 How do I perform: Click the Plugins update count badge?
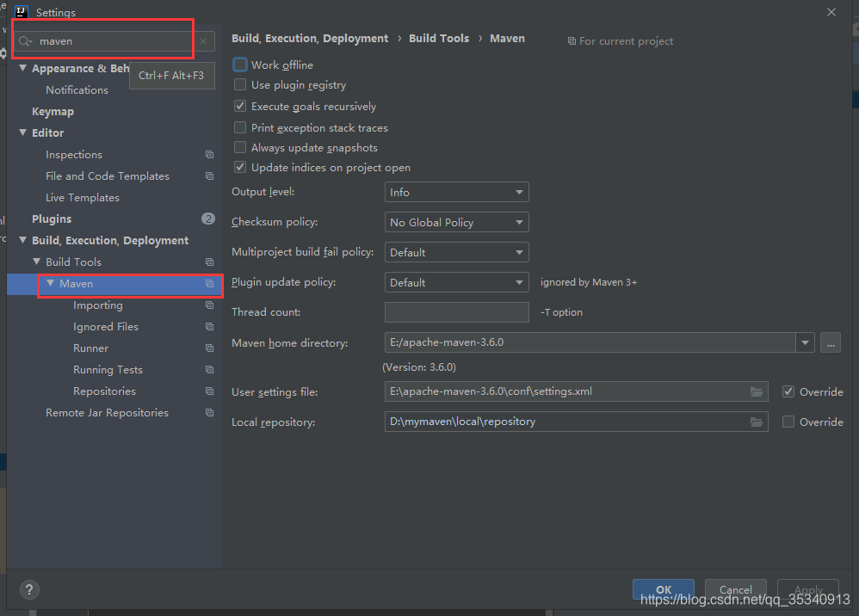[x=208, y=219]
